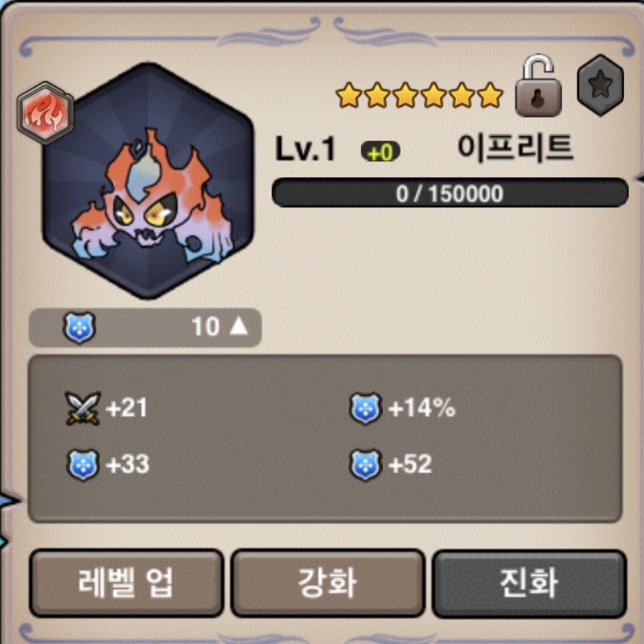644x644 pixels.
Task: Click the 이프리트 name label
Action: click(x=515, y=148)
